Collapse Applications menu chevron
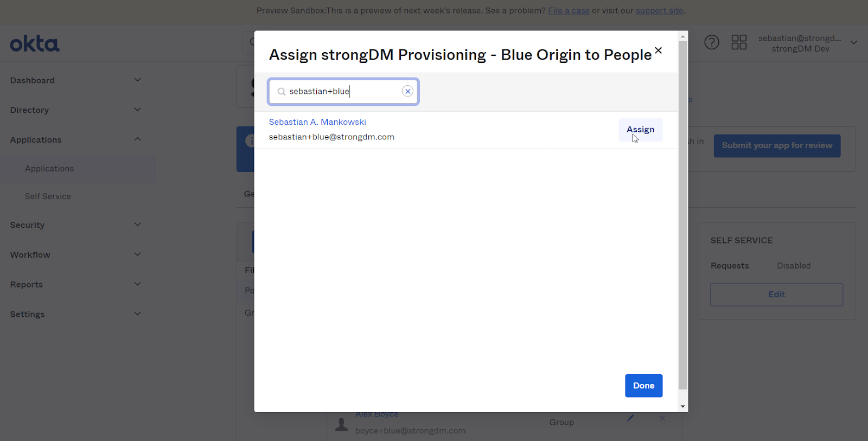 coord(137,139)
